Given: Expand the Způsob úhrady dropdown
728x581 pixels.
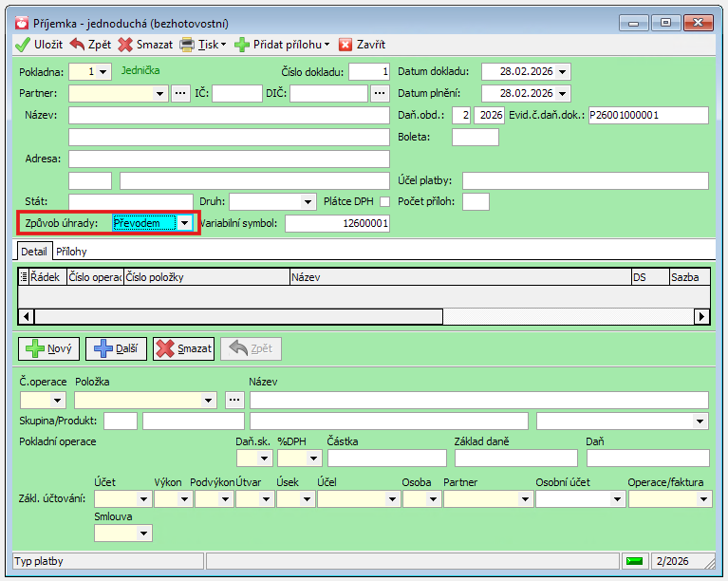Looking at the screenshot, I should click(x=185, y=223).
